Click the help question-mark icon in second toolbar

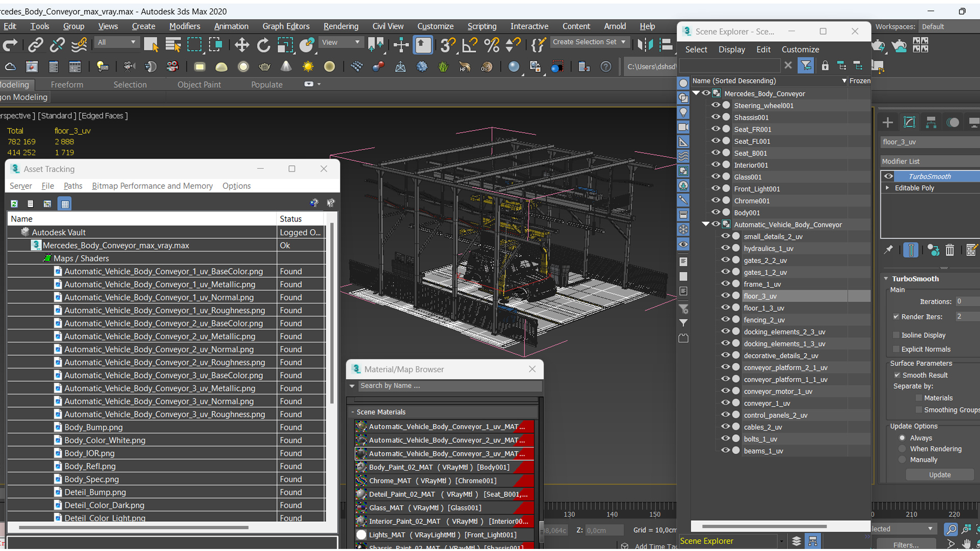point(606,67)
